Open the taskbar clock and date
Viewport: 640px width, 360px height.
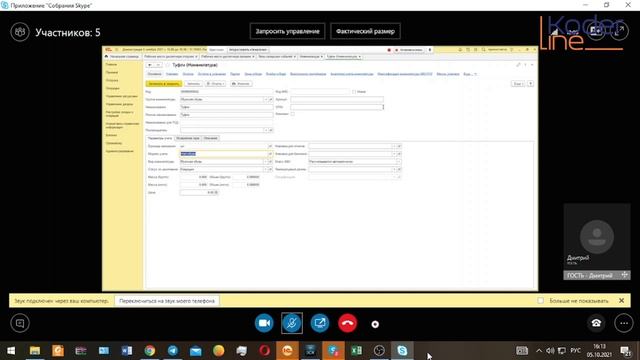click(599, 351)
